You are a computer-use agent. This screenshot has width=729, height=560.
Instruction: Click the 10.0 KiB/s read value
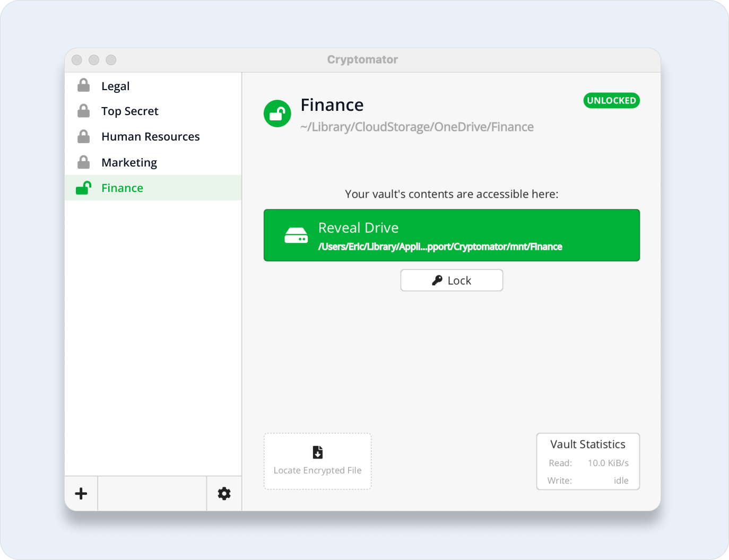pos(608,463)
